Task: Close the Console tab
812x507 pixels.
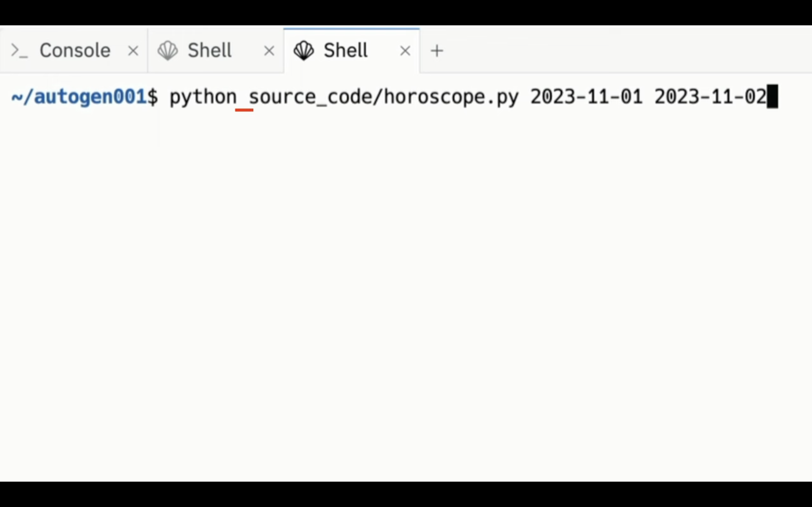Action: (x=133, y=51)
